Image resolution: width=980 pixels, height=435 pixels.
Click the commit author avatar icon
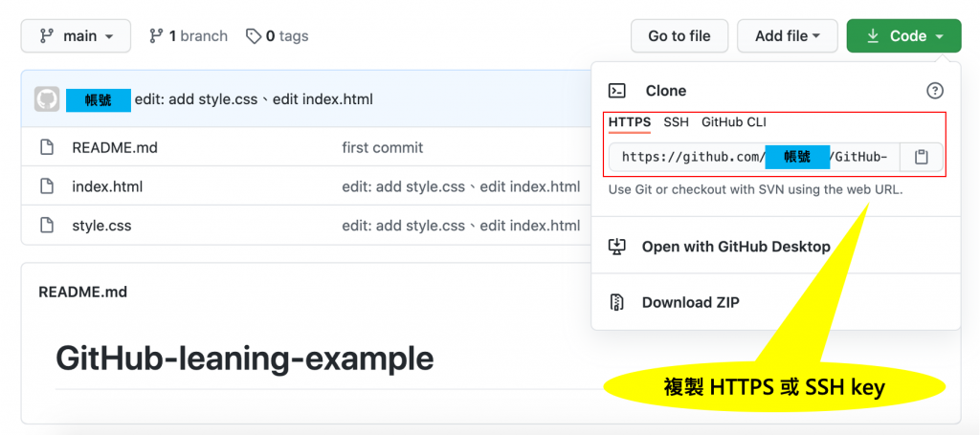coord(47,99)
